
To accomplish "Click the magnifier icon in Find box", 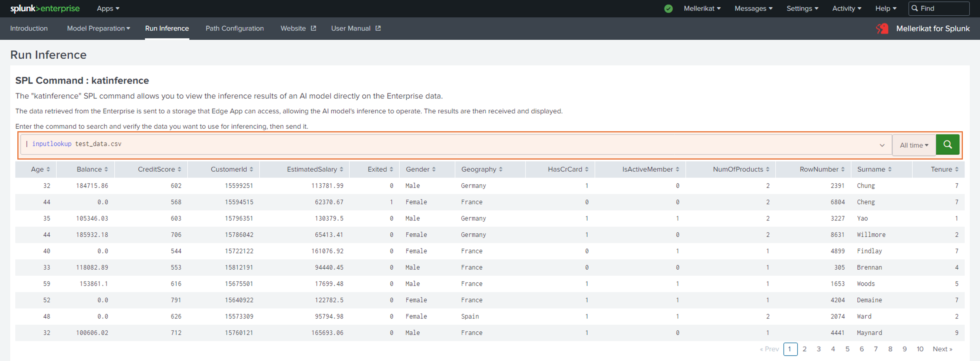I will (915, 8).
